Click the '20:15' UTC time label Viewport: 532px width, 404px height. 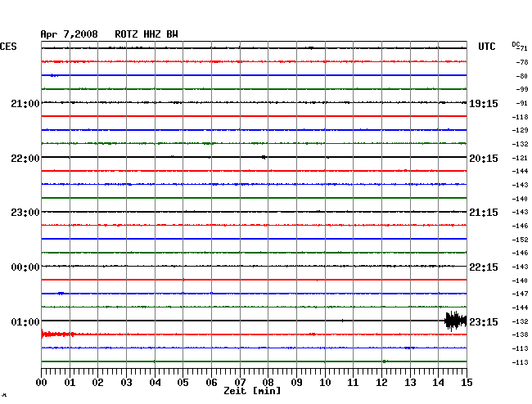tap(484, 159)
